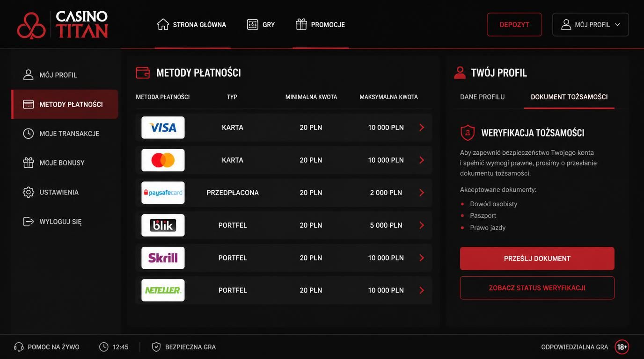This screenshot has width=644, height=359.
Task: Click the Typ column header
Action: coord(232,97)
